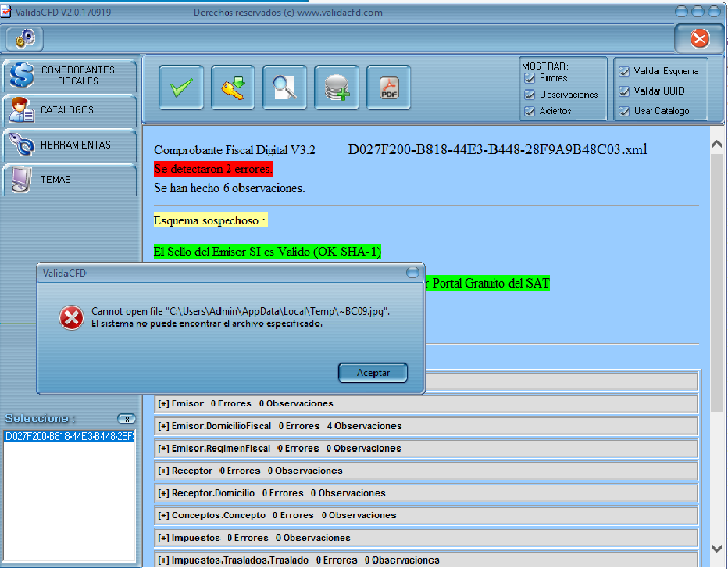Export the report using the PDF icon
Image resolution: width=728 pixels, height=569 pixels.
pos(389,88)
